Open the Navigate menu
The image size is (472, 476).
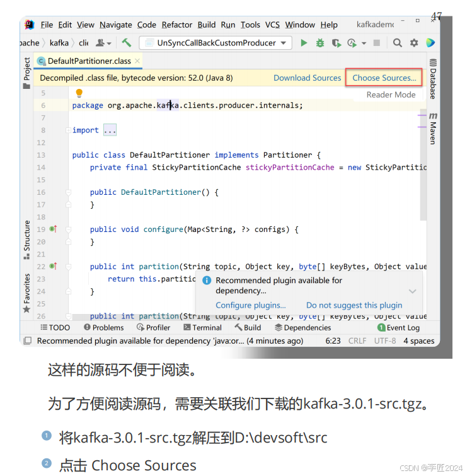tap(115, 25)
